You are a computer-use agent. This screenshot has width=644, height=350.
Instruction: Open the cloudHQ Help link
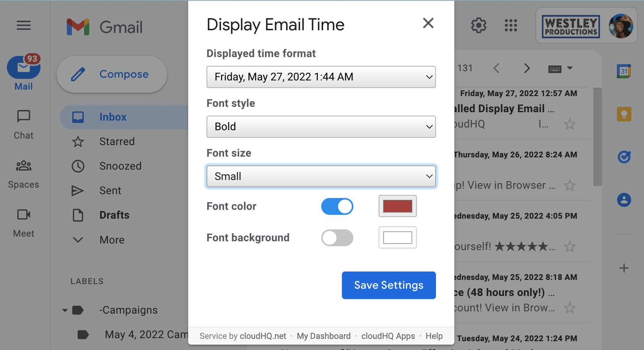[434, 336]
